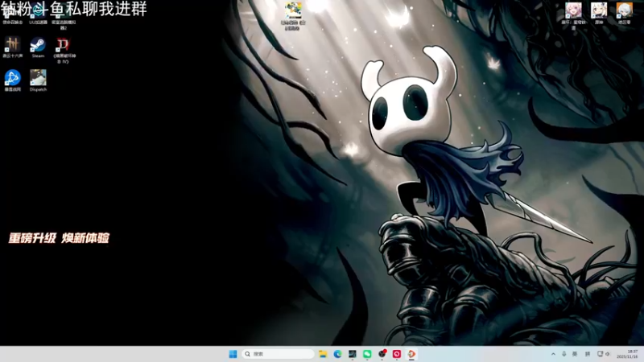Open the red square taskbar app
The image size is (644, 362).
pyautogui.click(x=397, y=354)
